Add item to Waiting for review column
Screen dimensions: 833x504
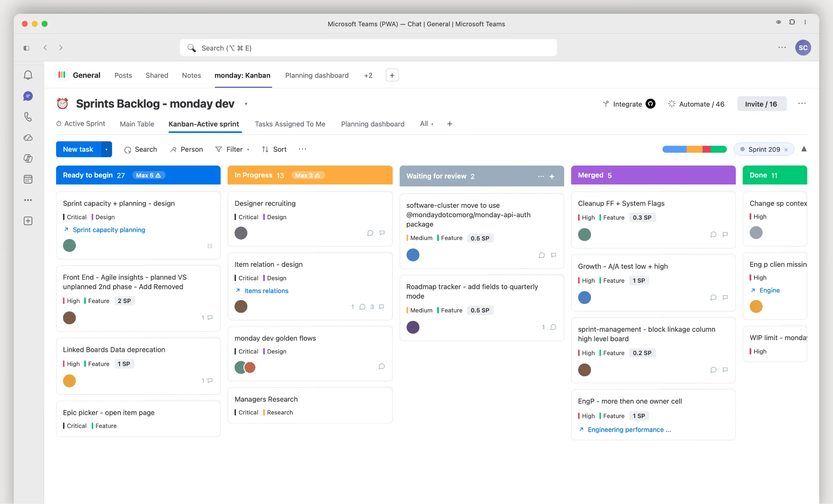(552, 176)
